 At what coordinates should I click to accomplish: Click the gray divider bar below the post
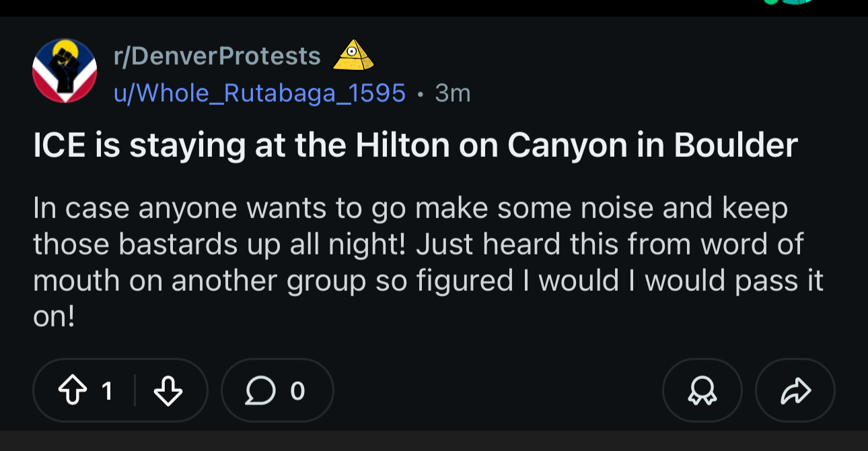pyautogui.click(x=434, y=441)
